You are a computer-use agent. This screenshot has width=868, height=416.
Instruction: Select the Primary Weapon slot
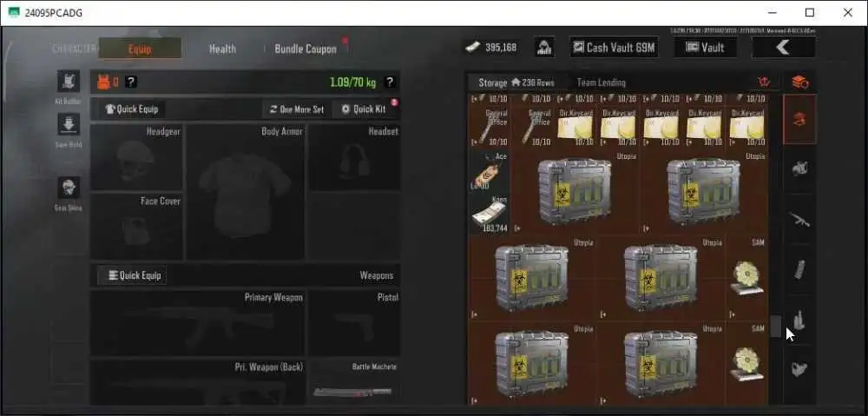(197, 322)
